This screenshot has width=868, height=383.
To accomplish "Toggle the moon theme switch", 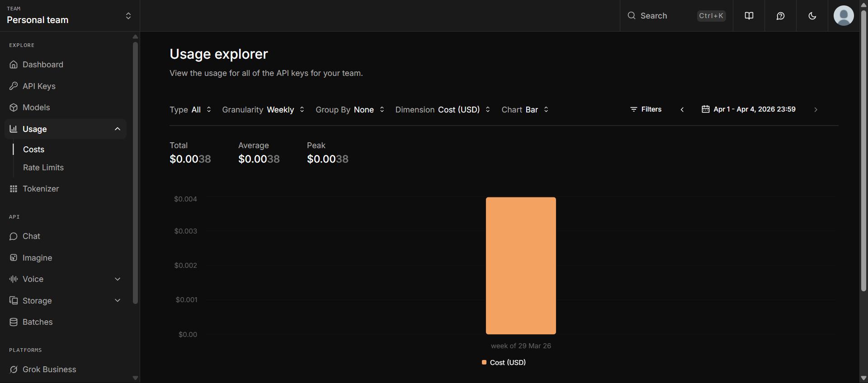I will (x=812, y=16).
